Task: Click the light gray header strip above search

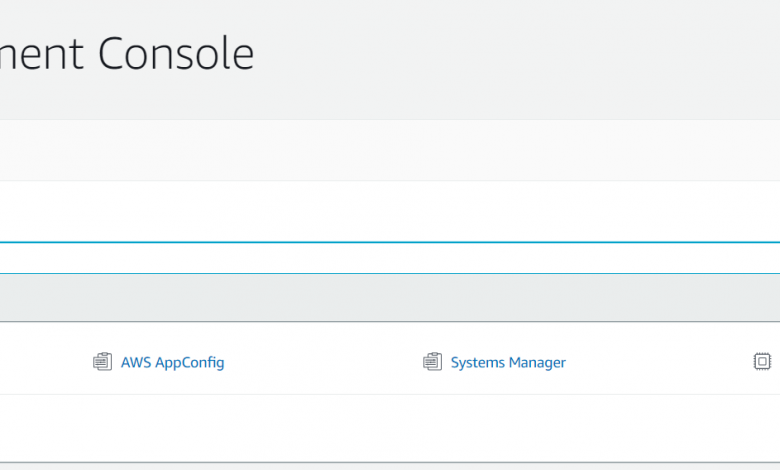Action: [x=390, y=150]
